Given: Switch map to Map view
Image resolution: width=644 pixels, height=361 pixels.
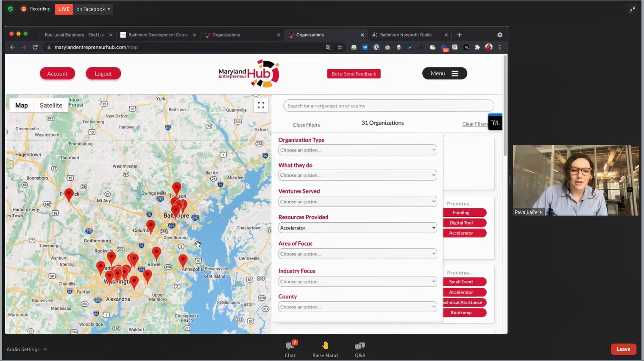Looking at the screenshot, I should tap(22, 105).
